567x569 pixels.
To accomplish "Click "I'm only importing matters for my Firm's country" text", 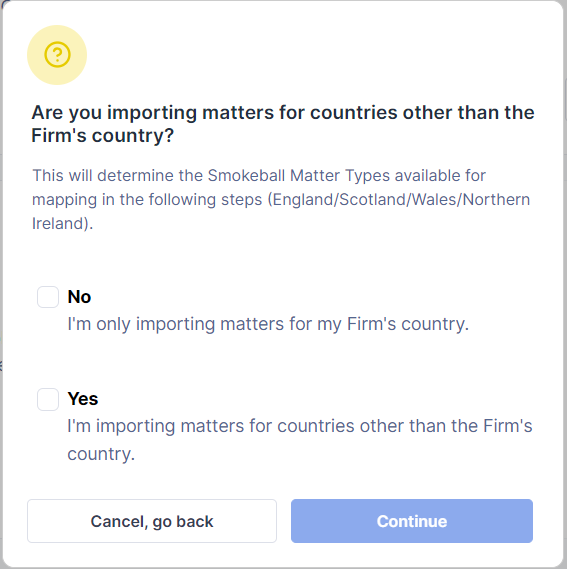I will (268, 324).
